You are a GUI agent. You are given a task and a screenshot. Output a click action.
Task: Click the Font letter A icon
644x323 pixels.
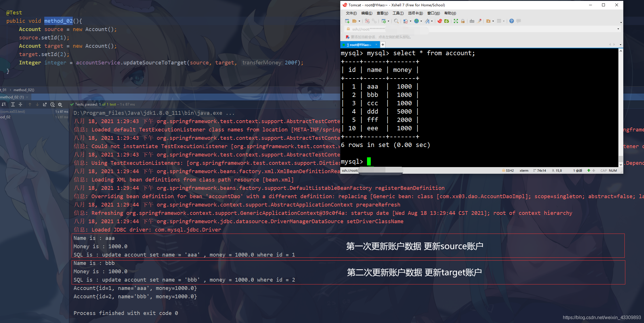(x=427, y=21)
